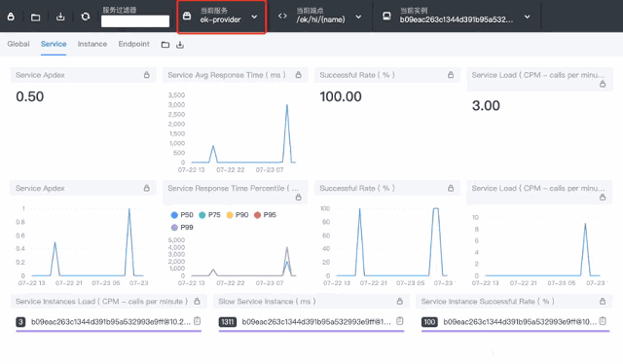Click the download icon in the top toolbar

(60, 17)
